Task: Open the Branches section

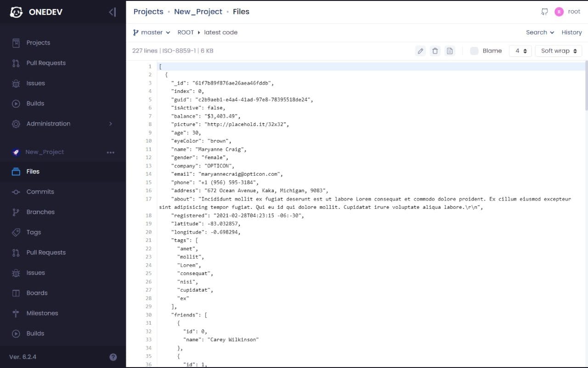Action: click(x=41, y=212)
